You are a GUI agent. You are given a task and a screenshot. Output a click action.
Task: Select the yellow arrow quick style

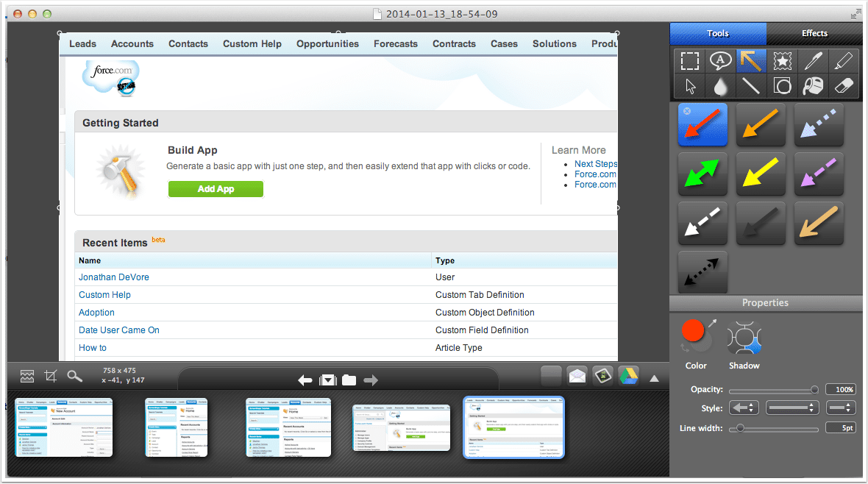tap(761, 174)
